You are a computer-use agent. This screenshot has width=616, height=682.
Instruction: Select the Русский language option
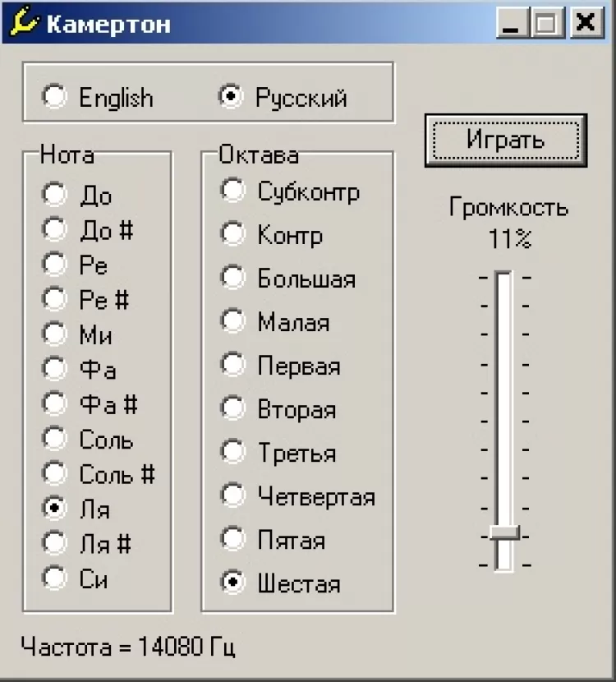point(232,97)
